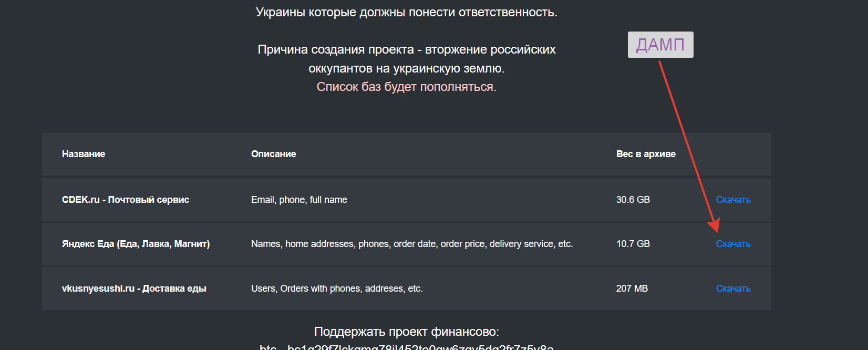Viewport: 868px width, 350px height.
Task: Click the ДАМП annotation label
Action: point(660,45)
